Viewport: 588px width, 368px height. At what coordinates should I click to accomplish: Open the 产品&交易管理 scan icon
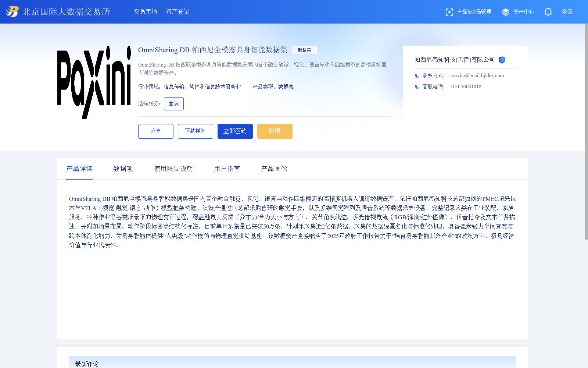click(449, 12)
